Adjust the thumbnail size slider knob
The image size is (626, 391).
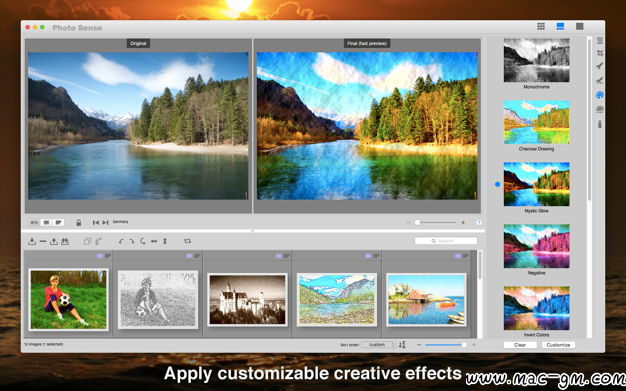(x=464, y=345)
